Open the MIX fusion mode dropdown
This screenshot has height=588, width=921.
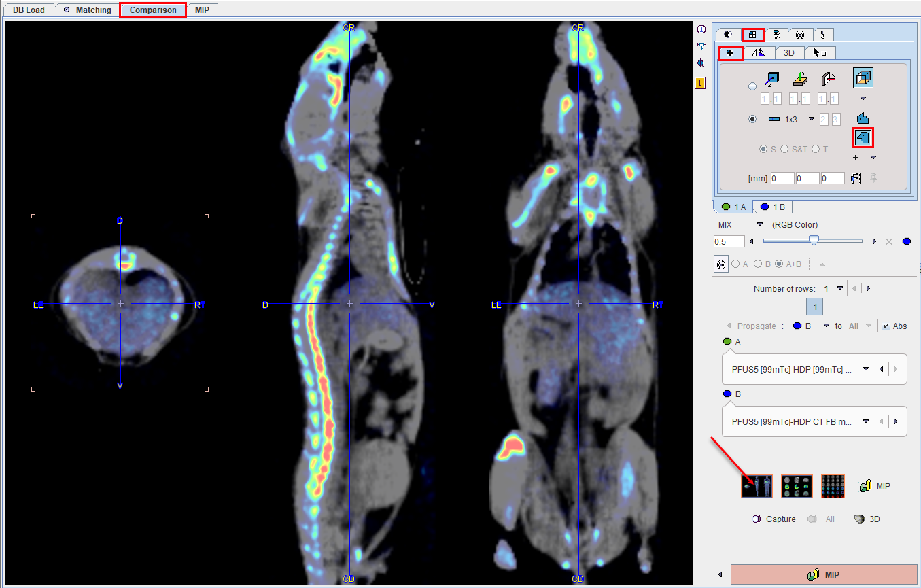pyautogui.click(x=761, y=224)
